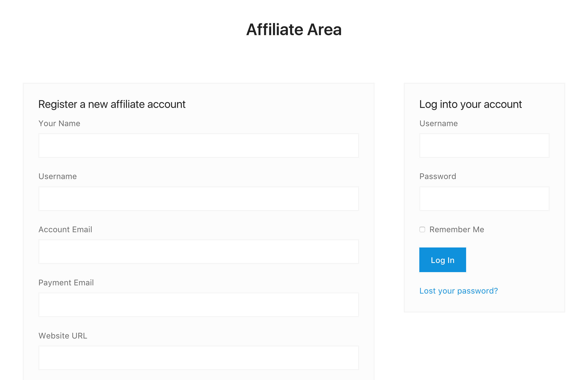Click the "Website URL" field label
Screen dimensions: 588x380
point(63,336)
